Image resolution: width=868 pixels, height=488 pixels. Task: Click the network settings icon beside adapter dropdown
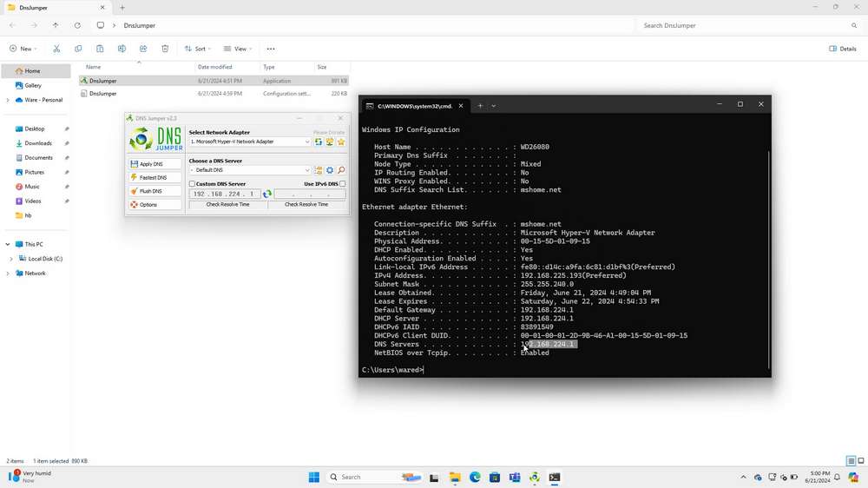329,142
